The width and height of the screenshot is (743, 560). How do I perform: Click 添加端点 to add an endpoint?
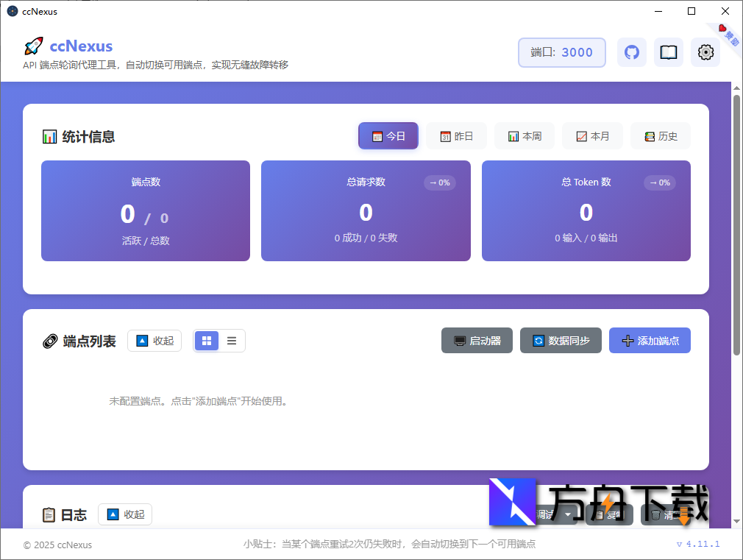coord(650,340)
